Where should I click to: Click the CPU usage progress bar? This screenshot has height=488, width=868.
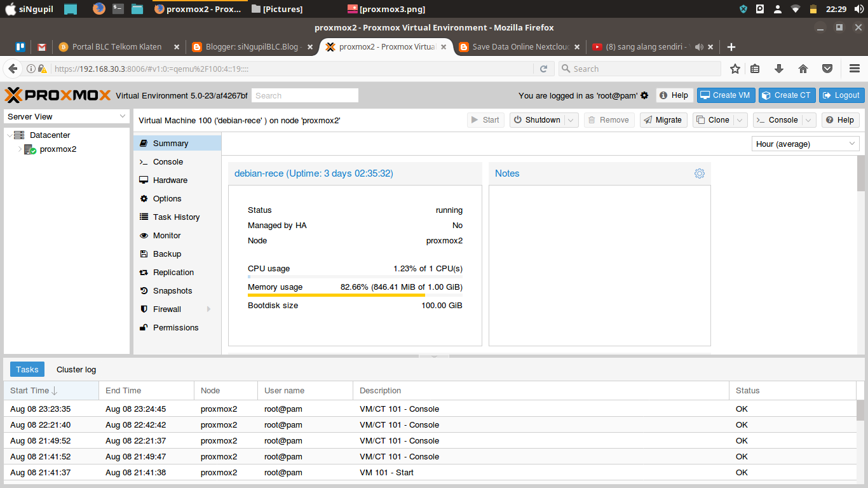[x=355, y=277]
